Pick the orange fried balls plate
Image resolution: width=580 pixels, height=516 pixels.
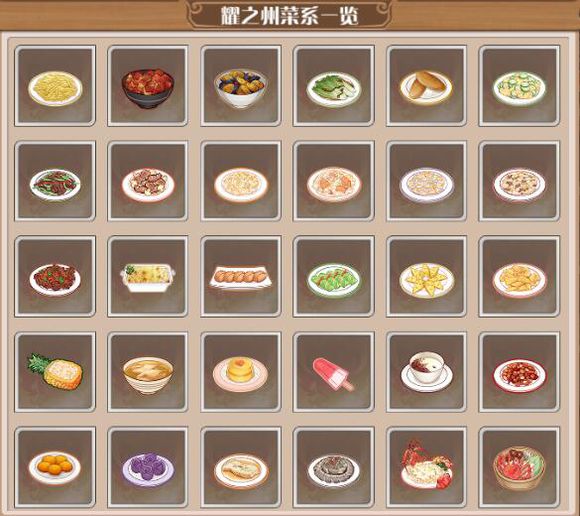pyautogui.click(x=55, y=467)
